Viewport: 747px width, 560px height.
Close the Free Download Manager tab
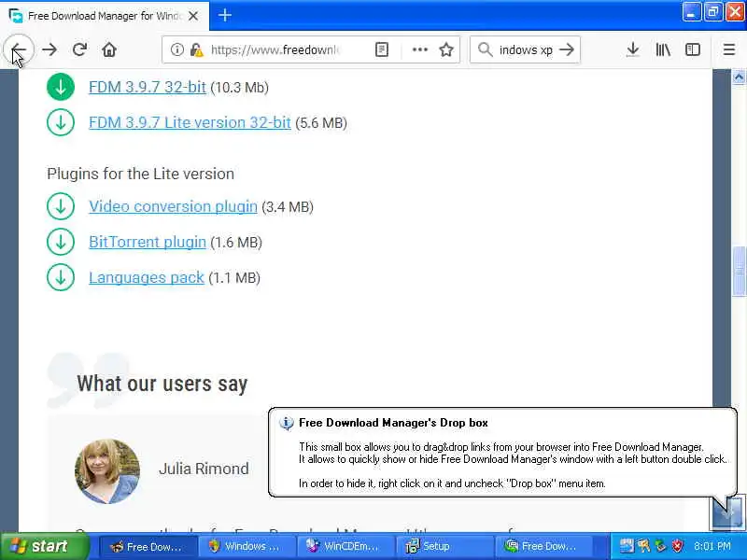(193, 16)
